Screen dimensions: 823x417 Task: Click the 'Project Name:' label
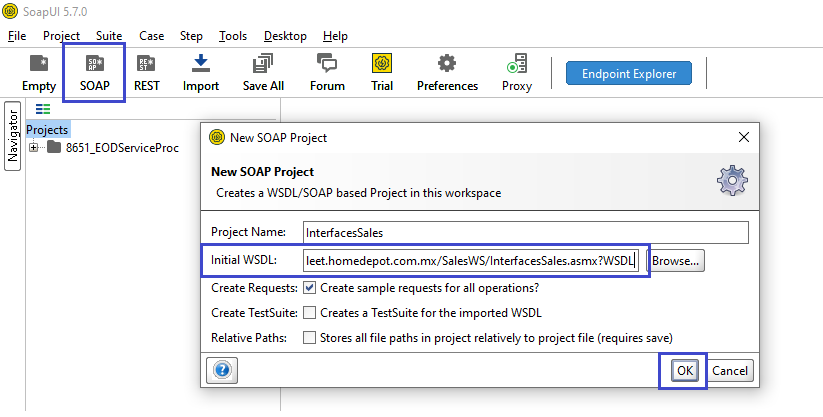(x=248, y=232)
